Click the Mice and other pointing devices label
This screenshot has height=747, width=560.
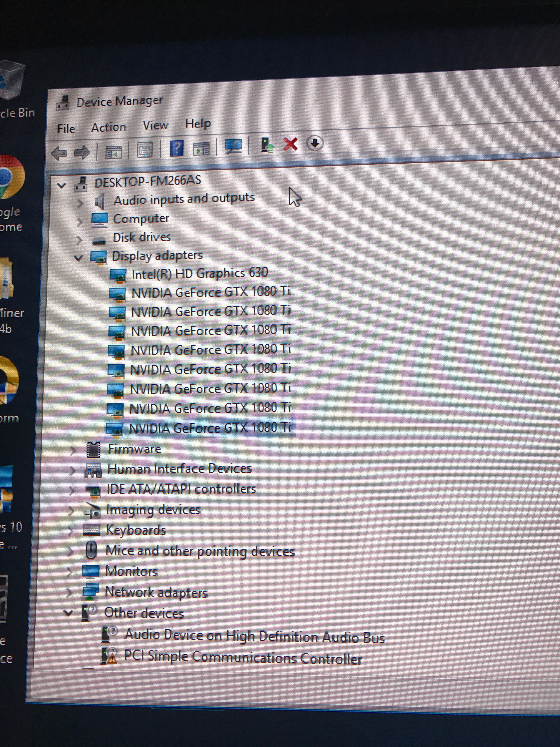(x=200, y=551)
